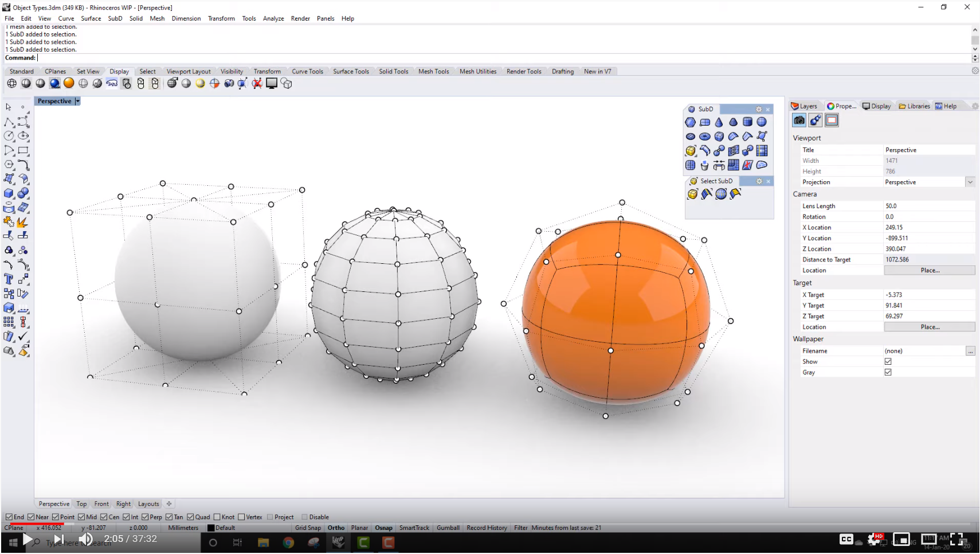Select the Text tool in left toolbar
The height and width of the screenshot is (554, 980).
9,279
